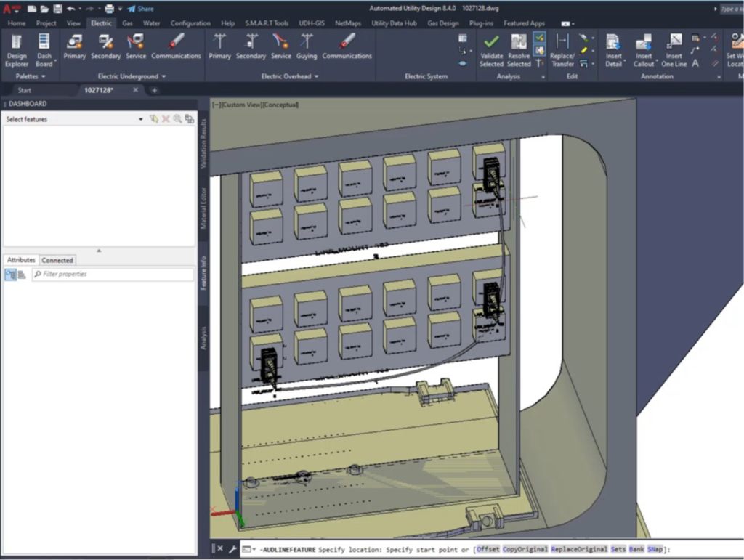Click the pick features icon in Dashboard
744x560 pixels.
[154, 119]
